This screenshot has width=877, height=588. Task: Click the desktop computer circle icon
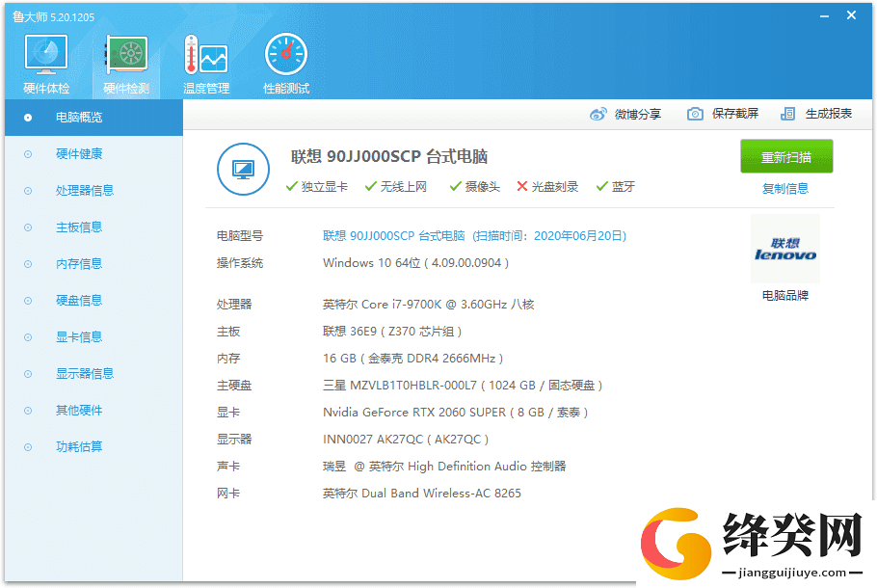243,169
